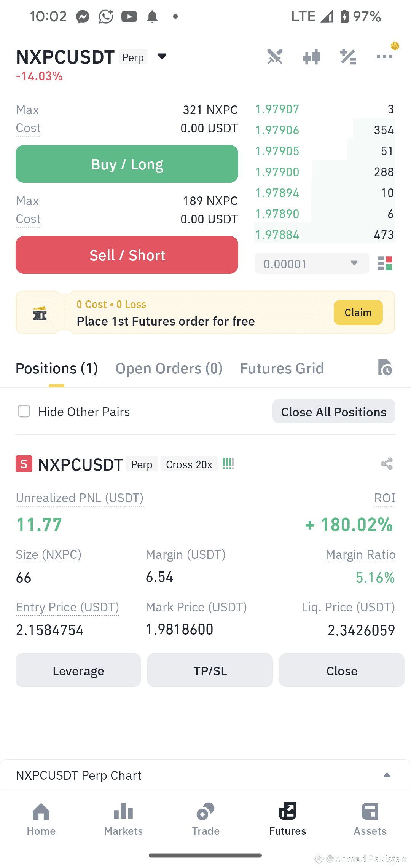This screenshot has width=411, height=868.
Task: Toggle the Hide Other Pairs checkbox
Action: [x=24, y=411]
